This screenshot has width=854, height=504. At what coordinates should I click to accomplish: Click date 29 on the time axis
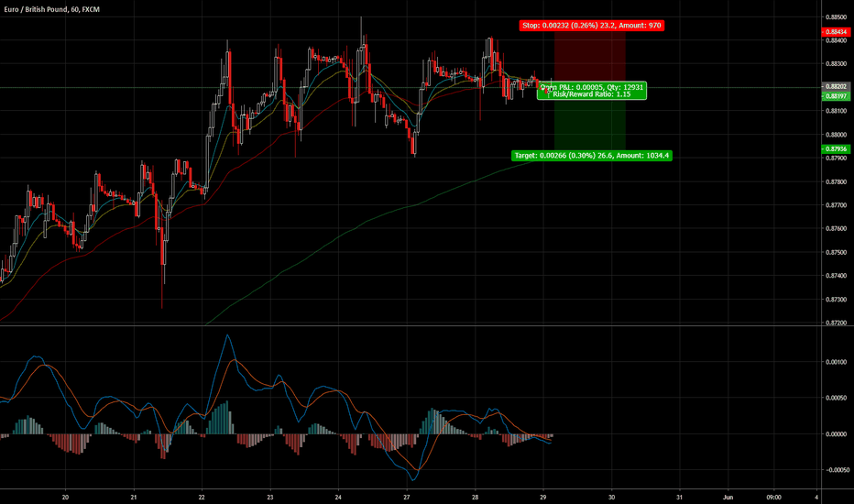pyautogui.click(x=543, y=497)
